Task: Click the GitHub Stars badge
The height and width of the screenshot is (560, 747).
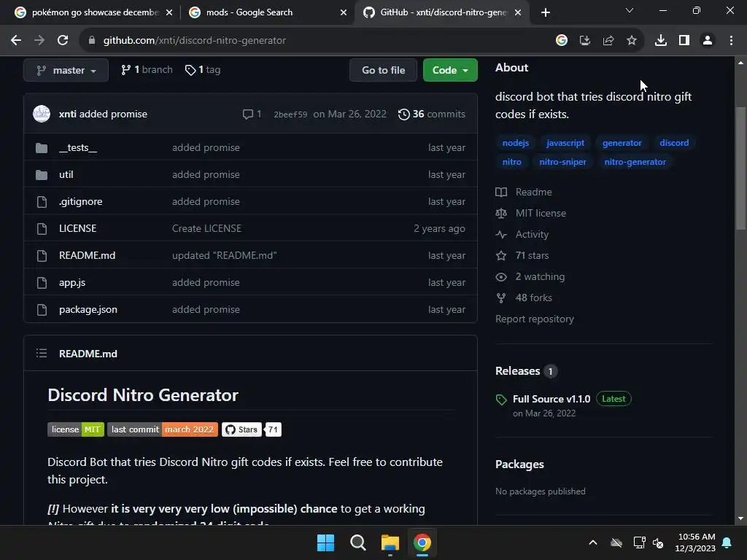Action: (241, 429)
